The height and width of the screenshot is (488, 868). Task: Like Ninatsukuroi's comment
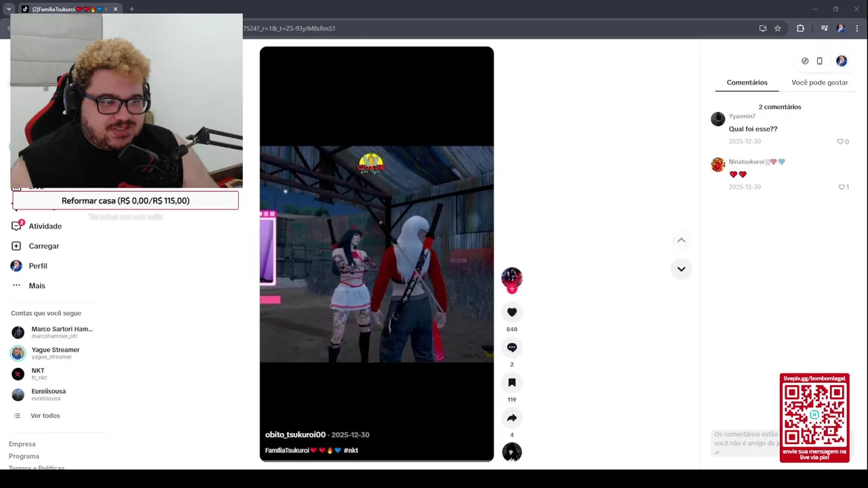[x=841, y=187]
